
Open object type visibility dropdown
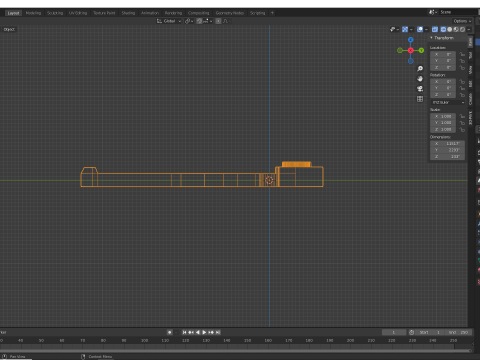coord(395,29)
